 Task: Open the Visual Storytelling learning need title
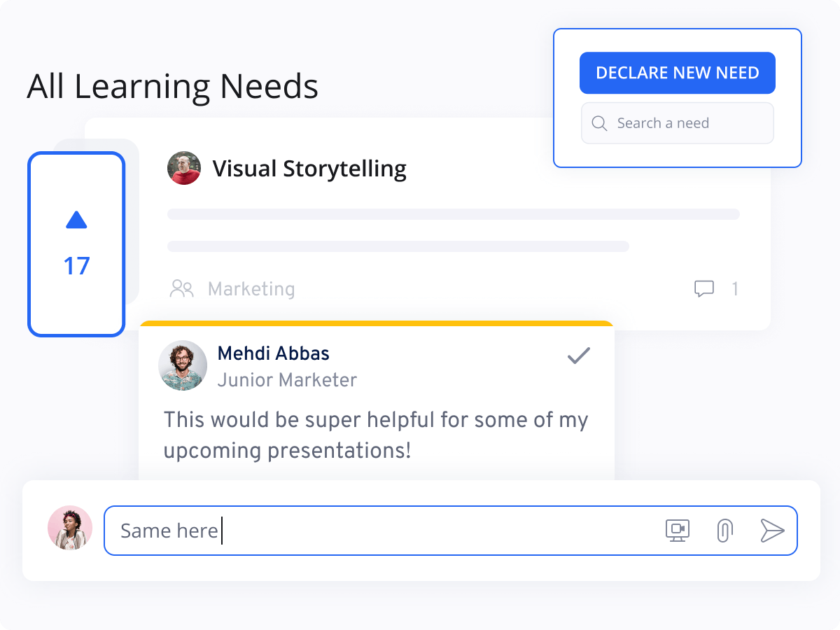click(310, 168)
